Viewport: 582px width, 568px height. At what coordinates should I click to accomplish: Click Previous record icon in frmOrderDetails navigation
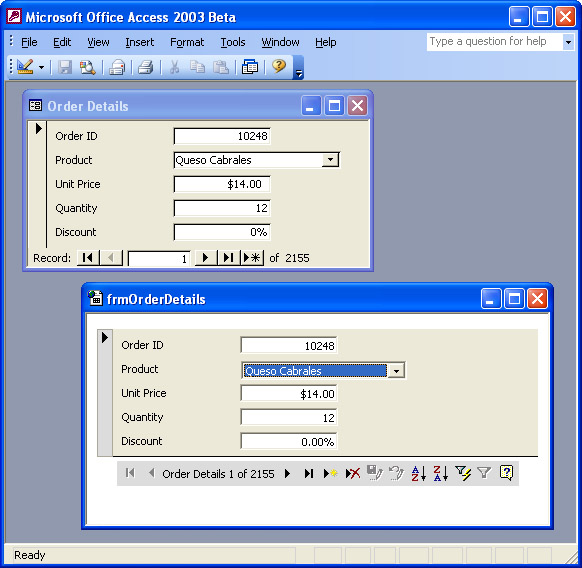pos(151,473)
